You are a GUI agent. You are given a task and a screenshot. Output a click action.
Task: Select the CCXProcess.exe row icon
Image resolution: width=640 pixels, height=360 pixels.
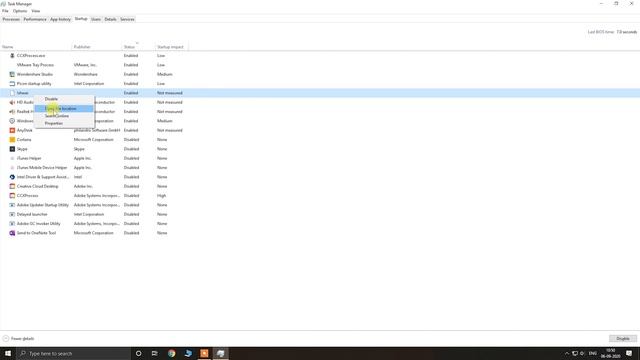pos(12,56)
